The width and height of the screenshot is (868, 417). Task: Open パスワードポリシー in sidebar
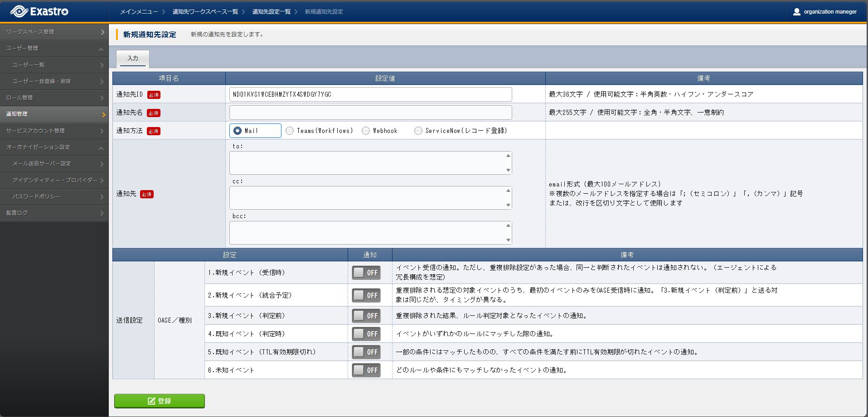tap(54, 196)
